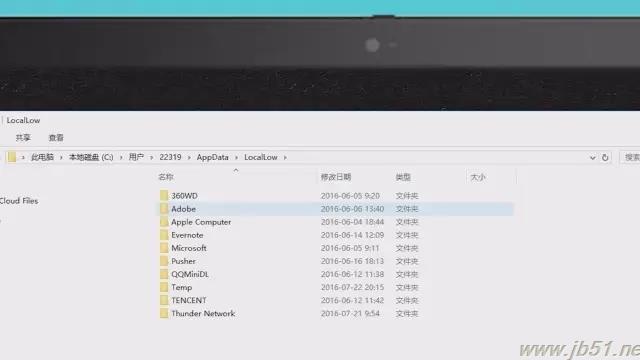Click date 2016-06-16 18:13 of Pusher
The width and height of the screenshot is (640, 360).
(352, 261)
